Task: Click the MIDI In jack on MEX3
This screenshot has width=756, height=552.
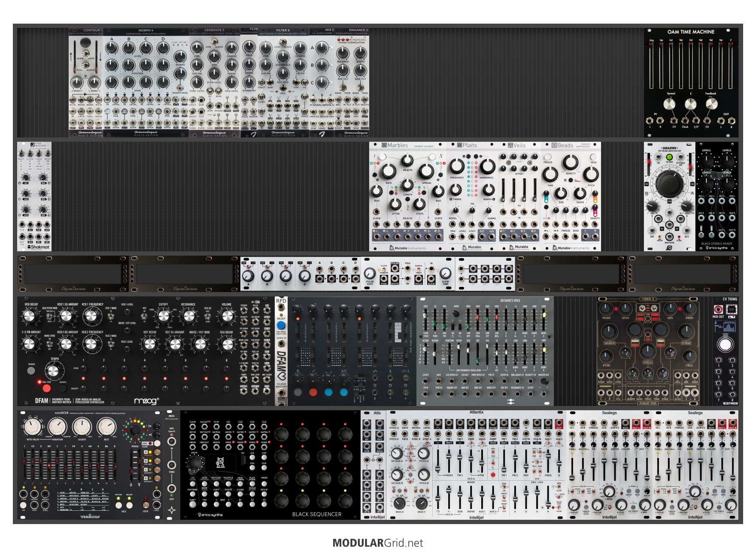Action: (172, 441)
